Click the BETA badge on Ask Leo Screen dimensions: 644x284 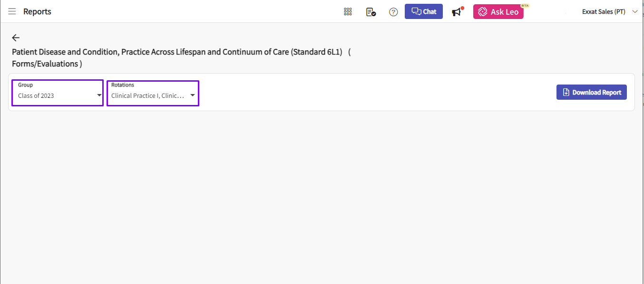(525, 6)
